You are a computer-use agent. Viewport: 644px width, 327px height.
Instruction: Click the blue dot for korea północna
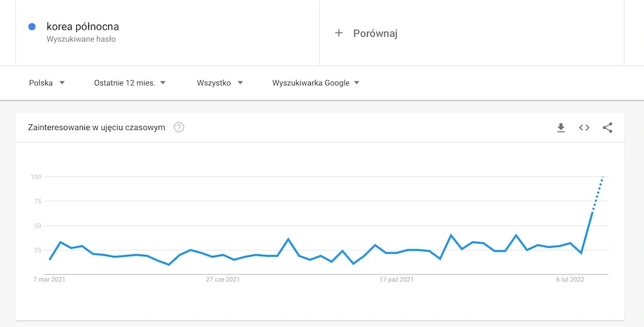(x=32, y=26)
